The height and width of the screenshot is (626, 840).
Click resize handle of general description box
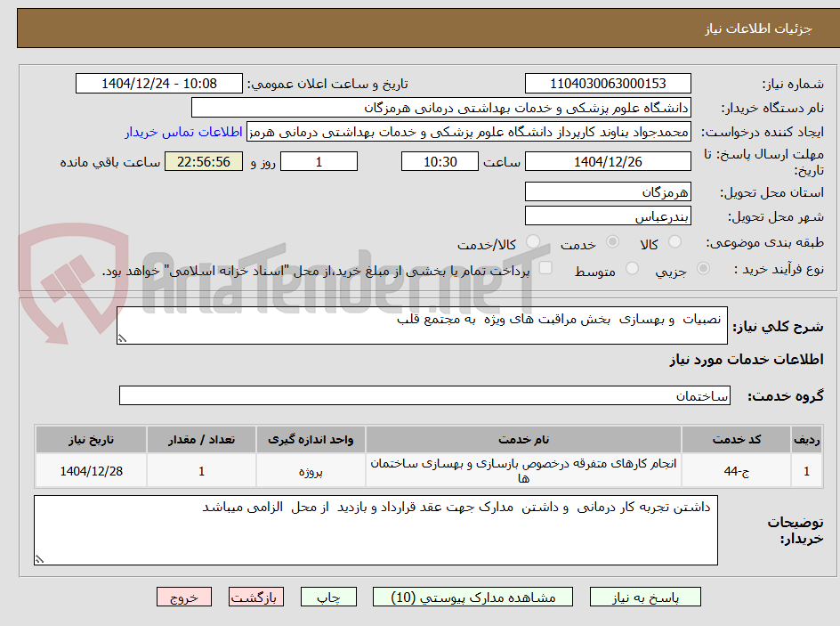pyautogui.click(x=122, y=338)
